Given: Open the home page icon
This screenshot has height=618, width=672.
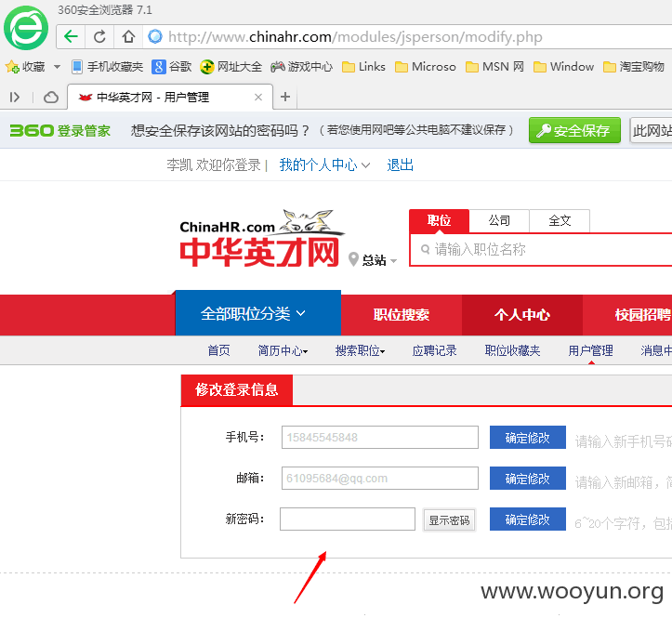Looking at the screenshot, I should 128,37.
